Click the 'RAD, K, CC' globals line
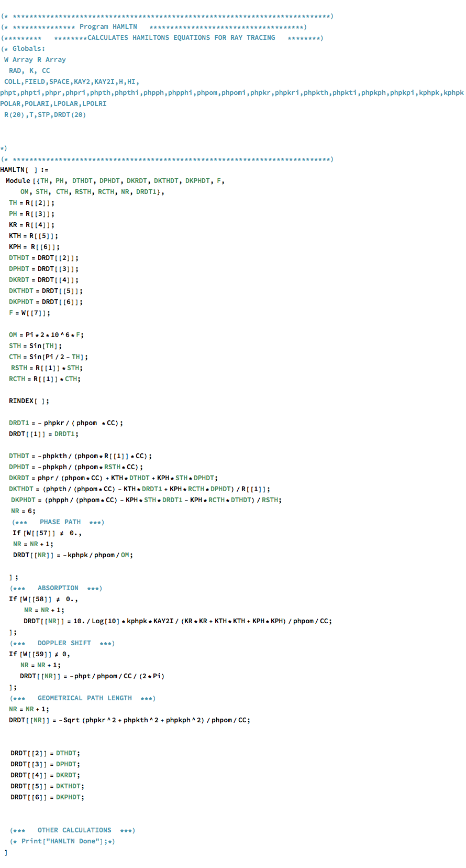 [x=29, y=71]
